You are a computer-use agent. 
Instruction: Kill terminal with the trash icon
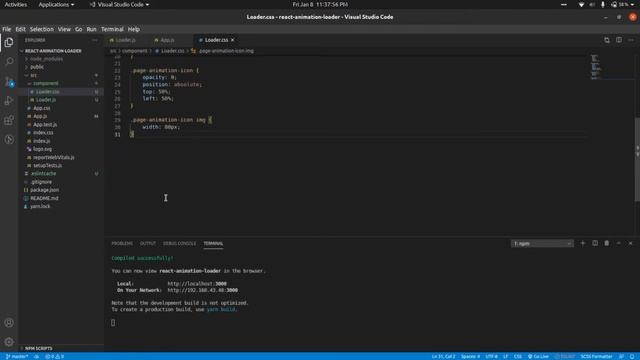[x=607, y=243]
